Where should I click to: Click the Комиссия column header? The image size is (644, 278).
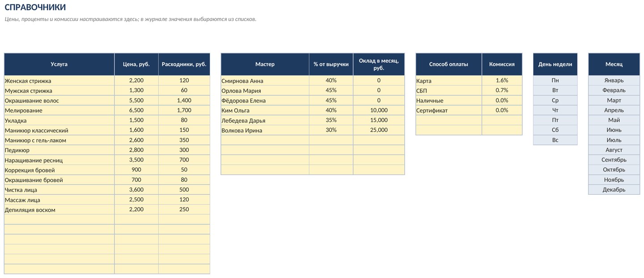[502, 64]
